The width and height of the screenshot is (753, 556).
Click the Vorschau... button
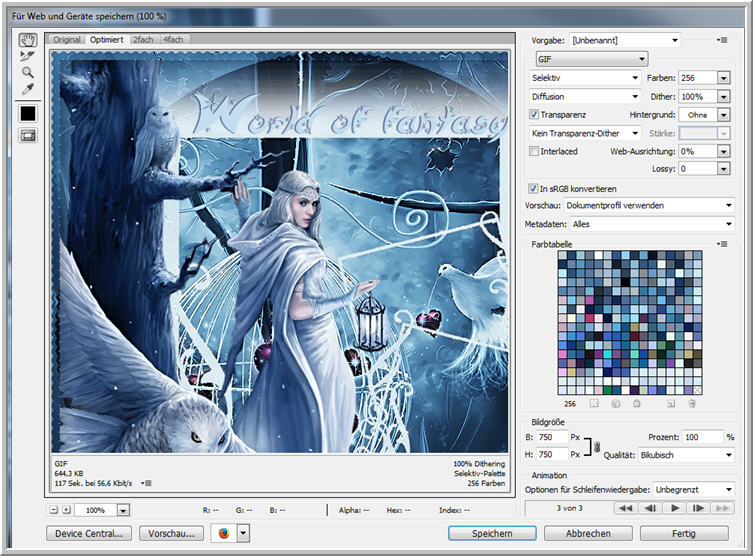click(171, 533)
